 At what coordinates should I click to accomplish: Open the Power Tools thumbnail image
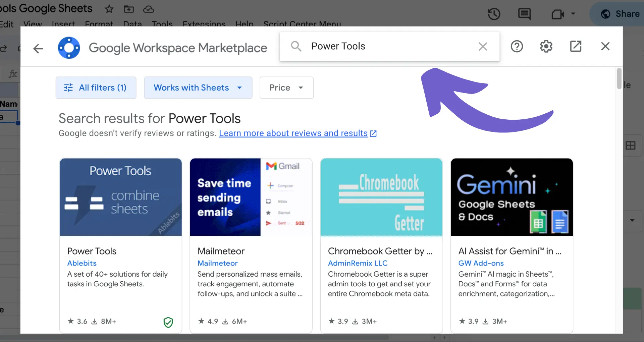tap(121, 197)
